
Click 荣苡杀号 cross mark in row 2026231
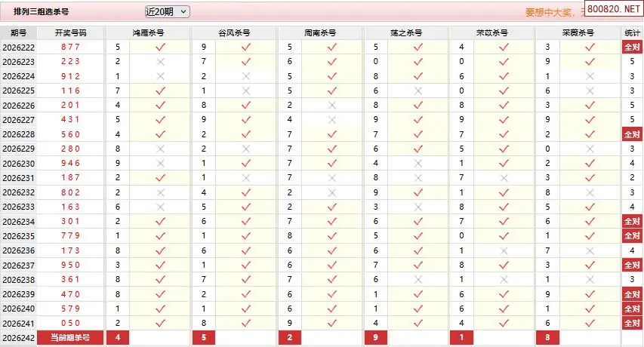click(504, 178)
